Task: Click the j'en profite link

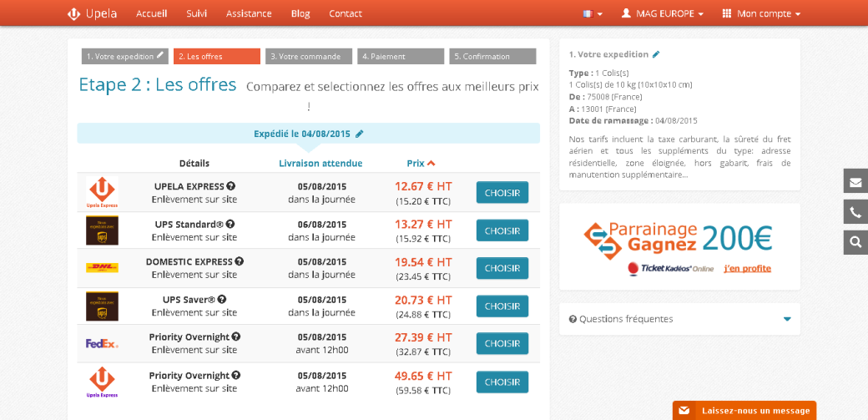Action: point(747,269)
